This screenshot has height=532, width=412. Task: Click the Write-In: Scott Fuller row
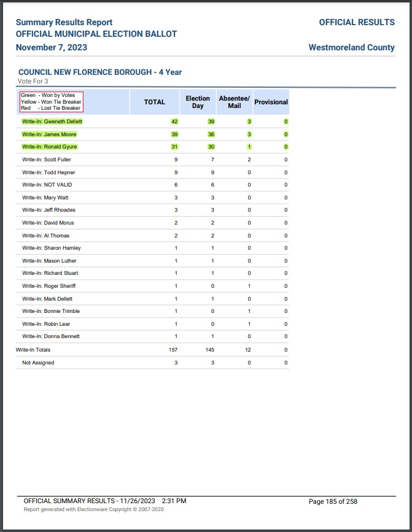coord(47,160)
